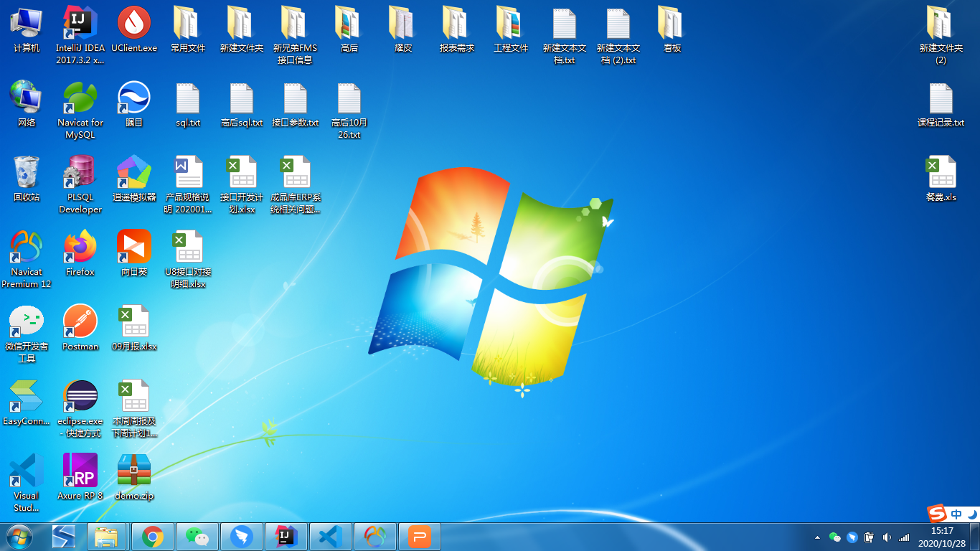Click the DingTalk system tray icon
The image size is (980, 551).
852,537
